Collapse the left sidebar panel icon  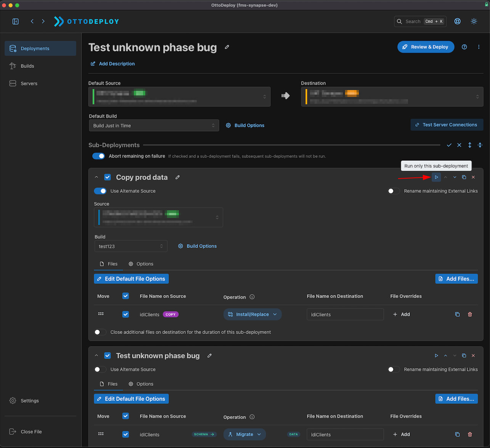coord(16,21)
